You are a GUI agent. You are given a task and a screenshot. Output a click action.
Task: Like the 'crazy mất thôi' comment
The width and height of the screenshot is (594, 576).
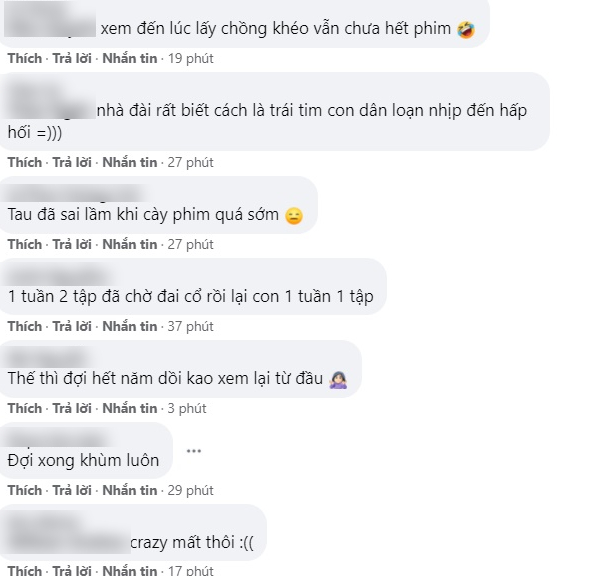(25, 571)
